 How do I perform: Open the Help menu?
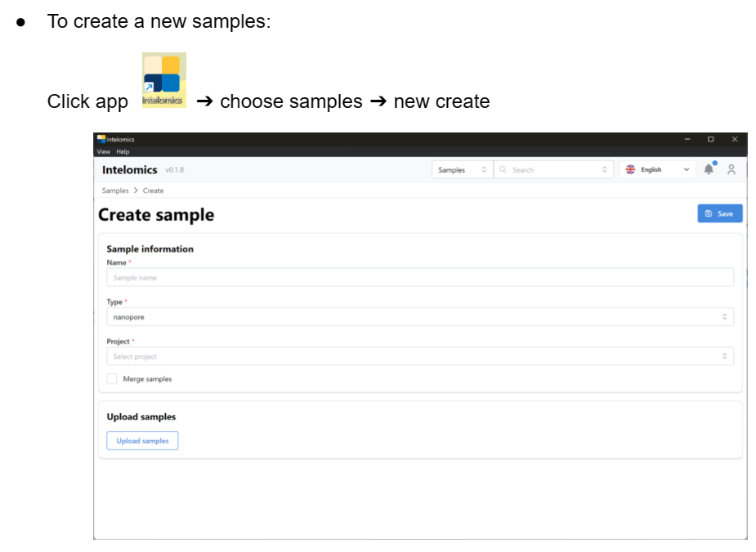(123, 151)
